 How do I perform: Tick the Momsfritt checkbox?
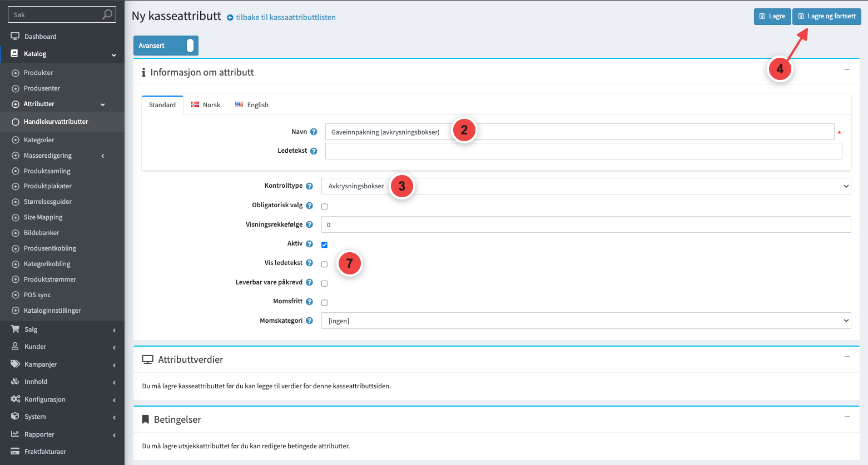324,302
